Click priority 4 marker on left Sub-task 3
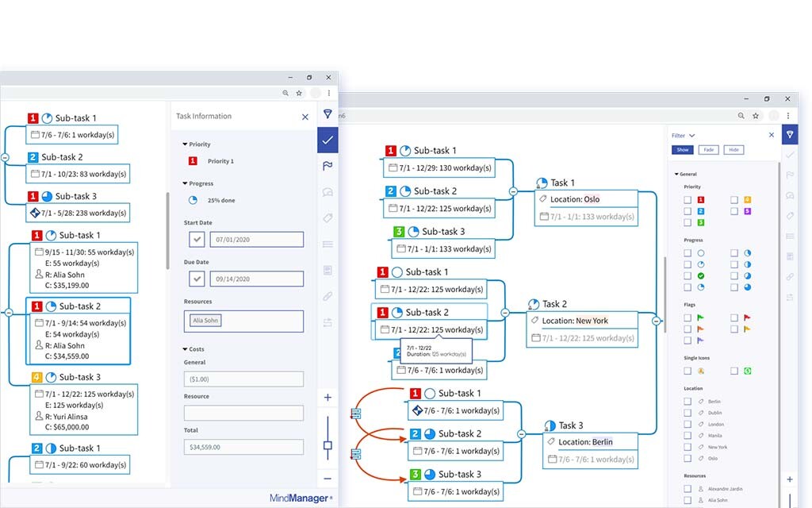This screenshot has height=508, width=812. coord(36,377)
